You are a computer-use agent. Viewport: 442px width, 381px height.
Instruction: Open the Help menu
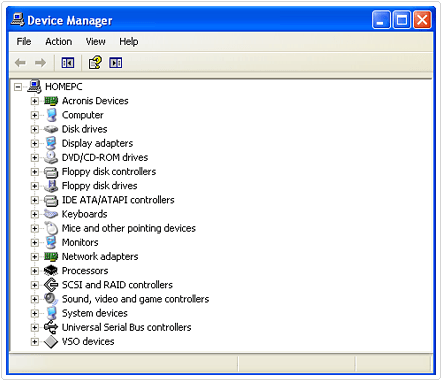129,42
